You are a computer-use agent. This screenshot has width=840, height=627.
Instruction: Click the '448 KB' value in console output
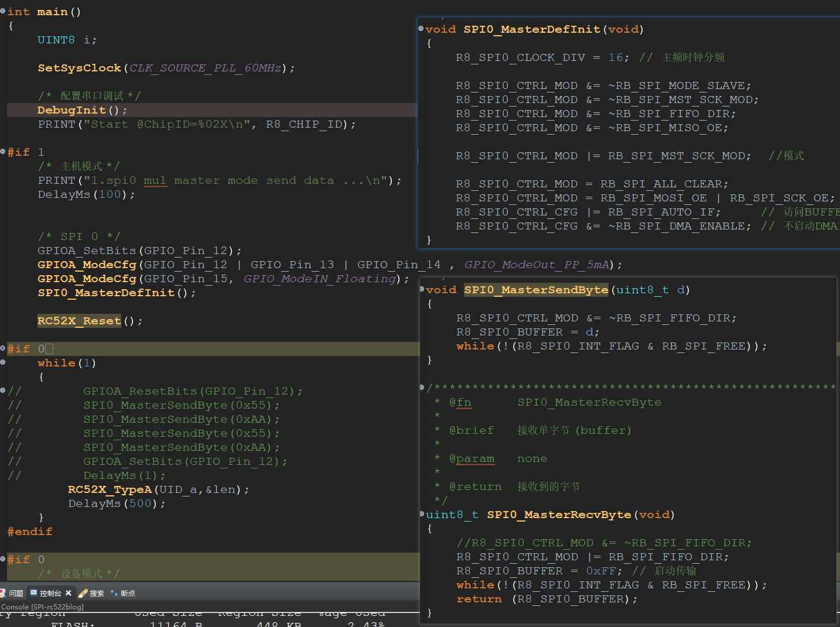[x=278, y=624]
